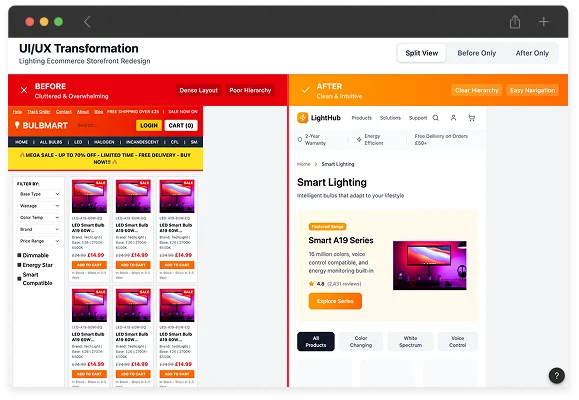Click the Explore Series button
This screenshot has height=400, width=579.
(x=335, y=301)
